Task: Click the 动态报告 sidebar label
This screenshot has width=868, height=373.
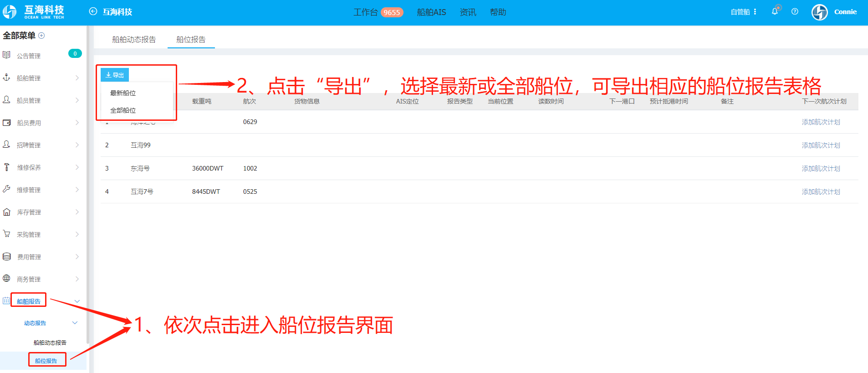Action: [x=35, y=323]
